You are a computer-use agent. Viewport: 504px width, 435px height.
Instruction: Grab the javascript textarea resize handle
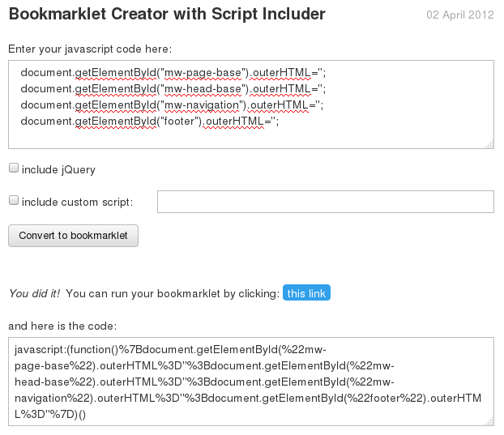click(489, 144)
